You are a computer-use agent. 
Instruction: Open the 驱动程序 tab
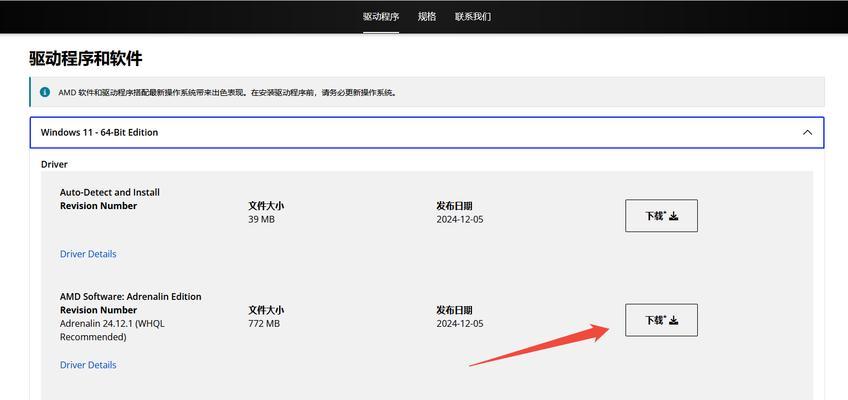[x=381, y=16]
